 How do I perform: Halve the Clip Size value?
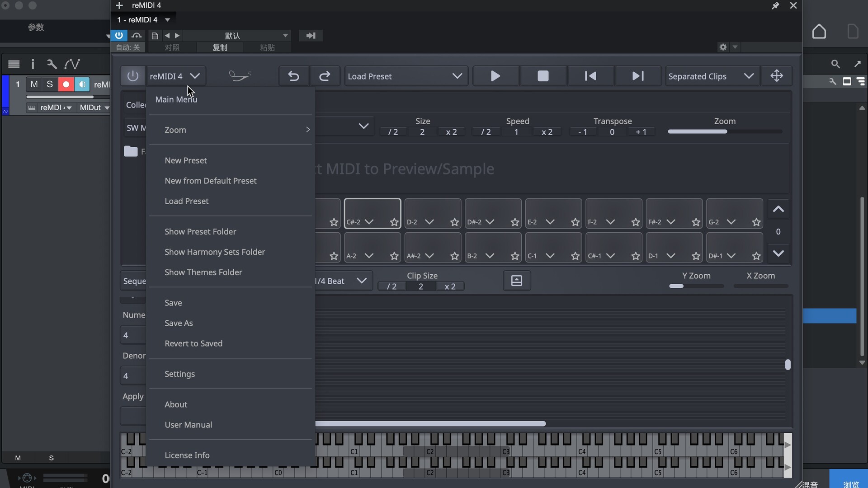(x=392, y=286)
